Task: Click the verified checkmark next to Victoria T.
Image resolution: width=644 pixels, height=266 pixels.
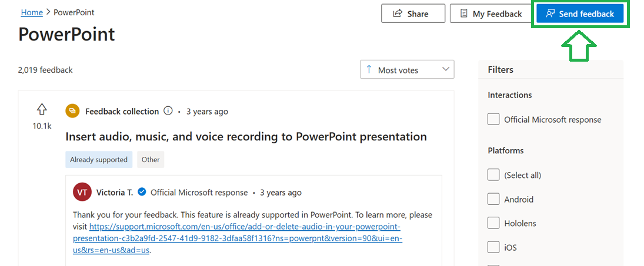Action: (x=142, y=192)
